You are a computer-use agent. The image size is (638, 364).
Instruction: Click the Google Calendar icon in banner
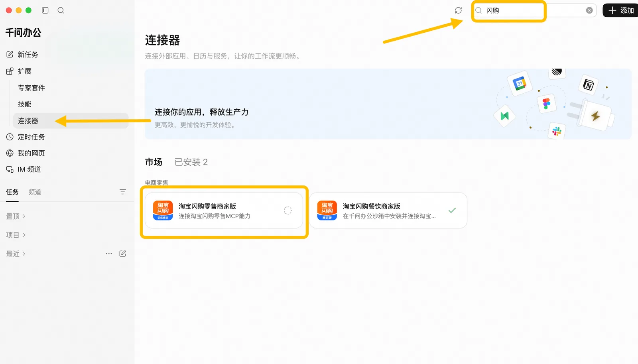(520, 83)
